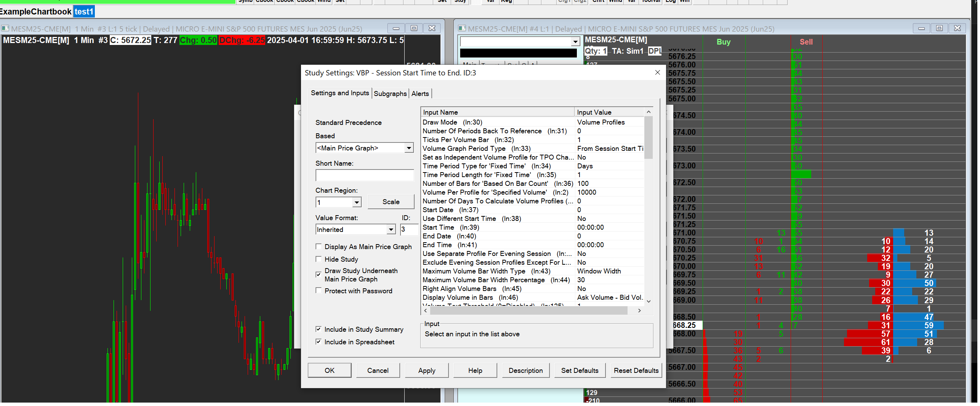This screenshot has height=406, width=980.
Task: Click the inputs list vertical scrollbar thumb
Action: pos(649,138)
